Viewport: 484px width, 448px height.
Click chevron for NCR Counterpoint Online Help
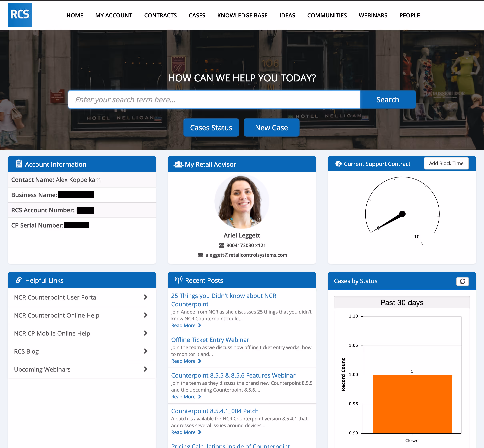146,315
